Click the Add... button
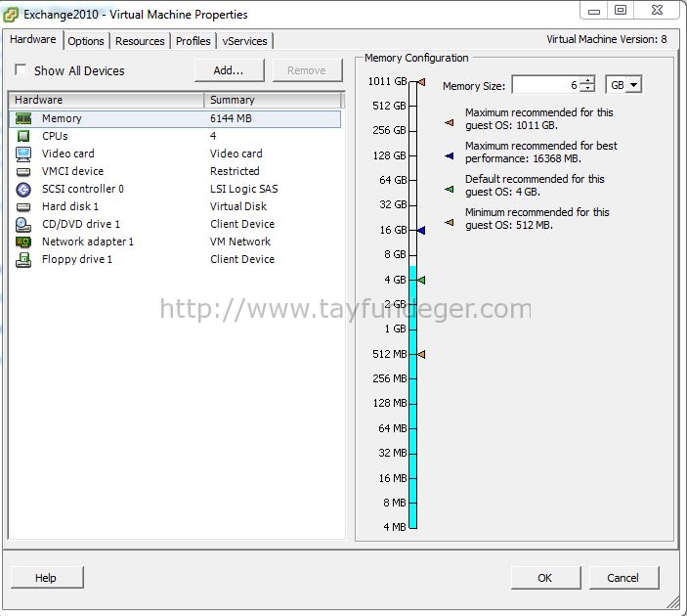The width and height of the screenshot is (687, 616). (229, 70)
